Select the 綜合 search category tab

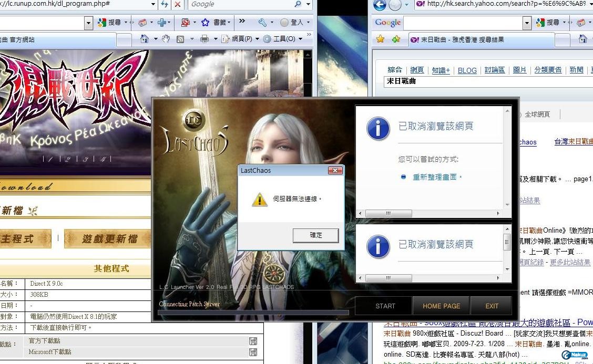pos(395,69)
